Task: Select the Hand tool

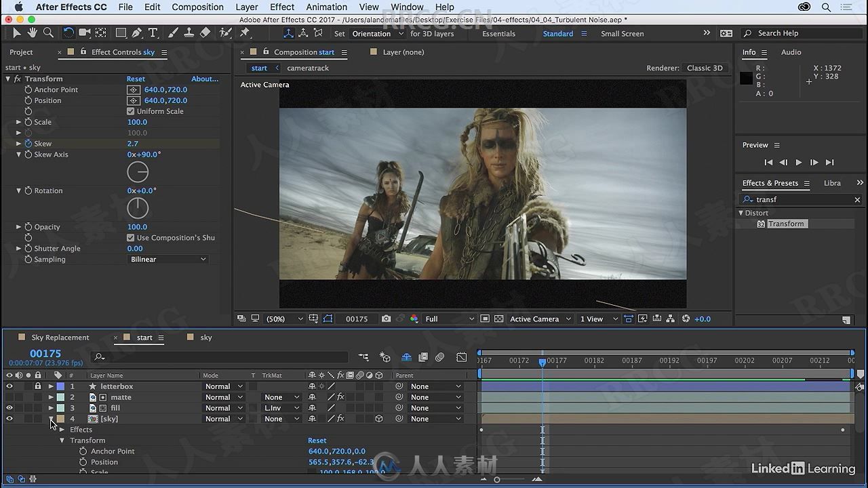Action: pos(32,33)
